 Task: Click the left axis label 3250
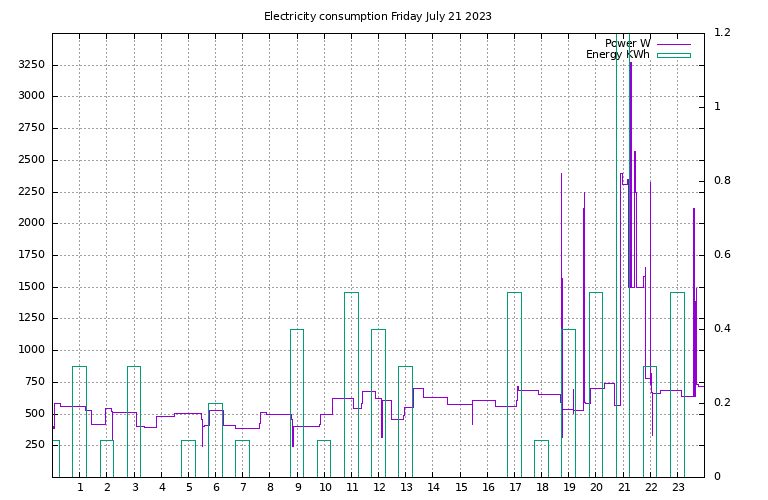coord(31,65)
